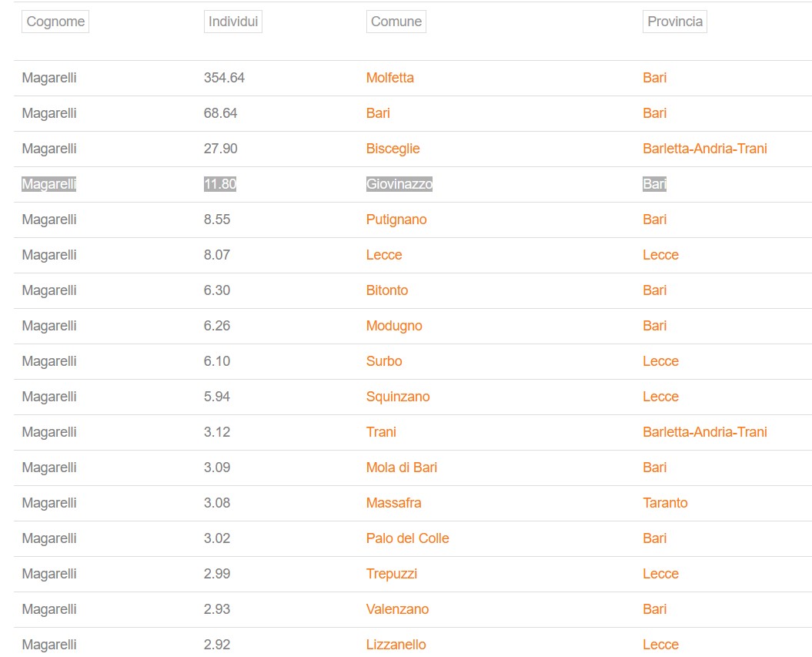The image size is (812, 657).
Task: Open the Putignano comune link
Action: pyautogui.click(x=396, y=220)
